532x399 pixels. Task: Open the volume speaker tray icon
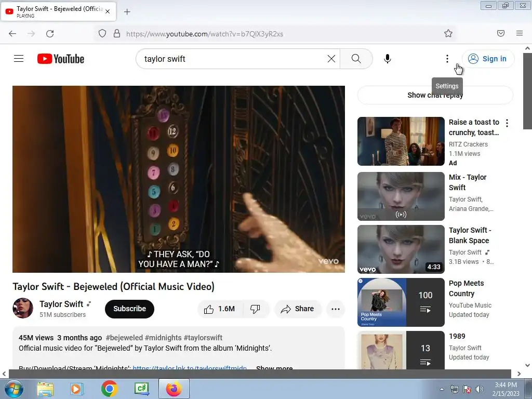pyautogui.click(x=479, y=389)
